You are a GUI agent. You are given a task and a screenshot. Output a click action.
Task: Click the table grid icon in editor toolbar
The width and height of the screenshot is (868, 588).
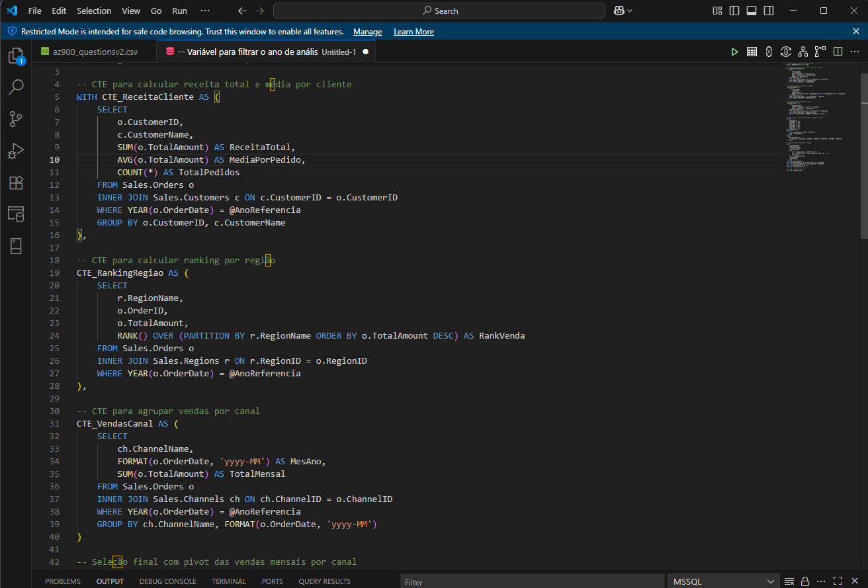(x=752, y=52)
